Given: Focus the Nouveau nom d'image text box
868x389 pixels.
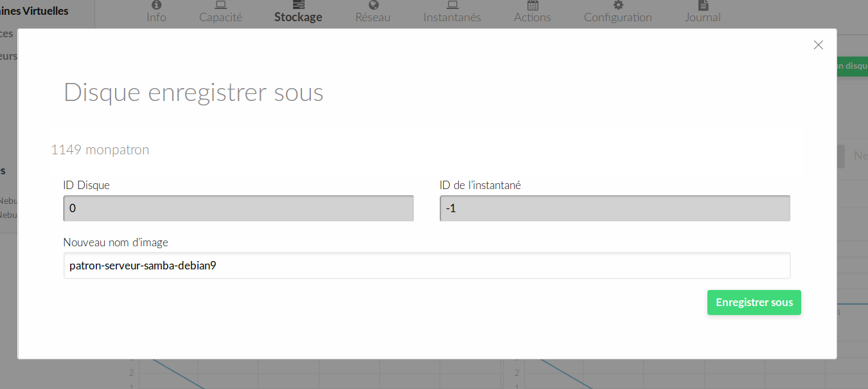Looking at the screenshot, I should [x=427, y=266].
